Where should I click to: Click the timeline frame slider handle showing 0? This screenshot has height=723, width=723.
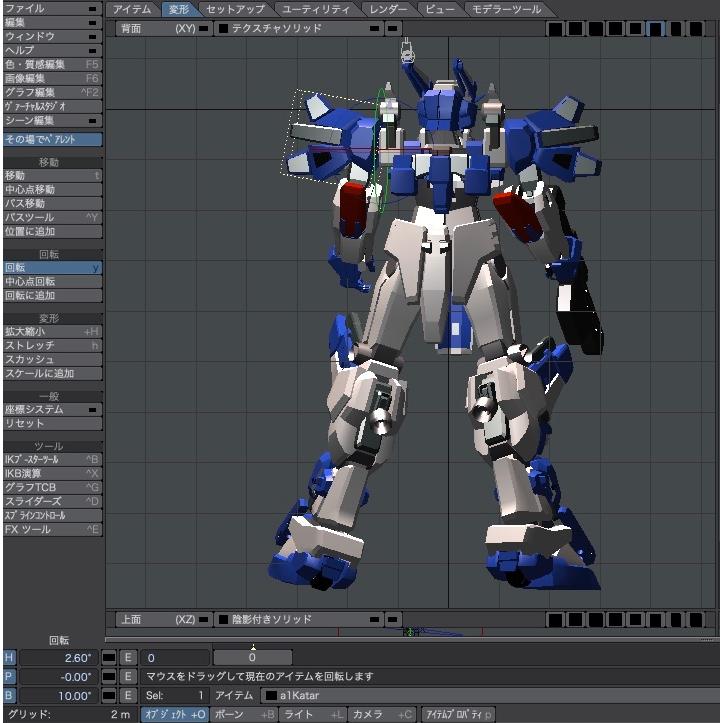pyautogui.click(x=252, y=657)
